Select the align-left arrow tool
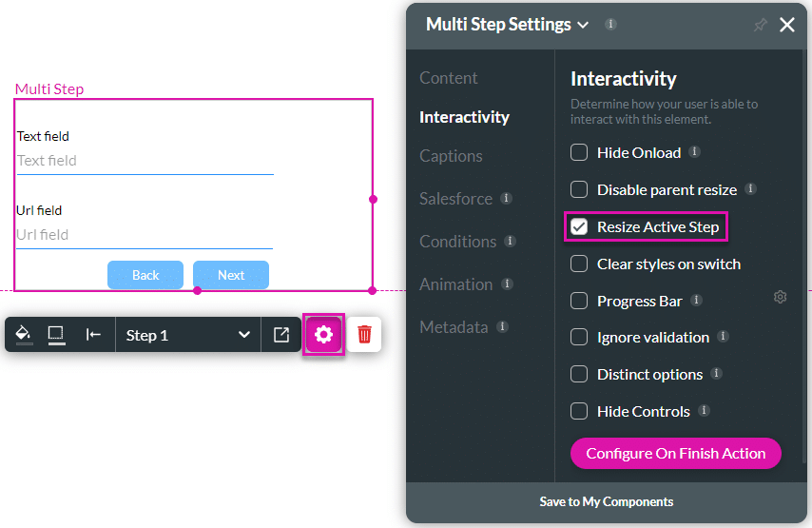The height and width of the screenshot is (528, 812). [x=93, y=335]
